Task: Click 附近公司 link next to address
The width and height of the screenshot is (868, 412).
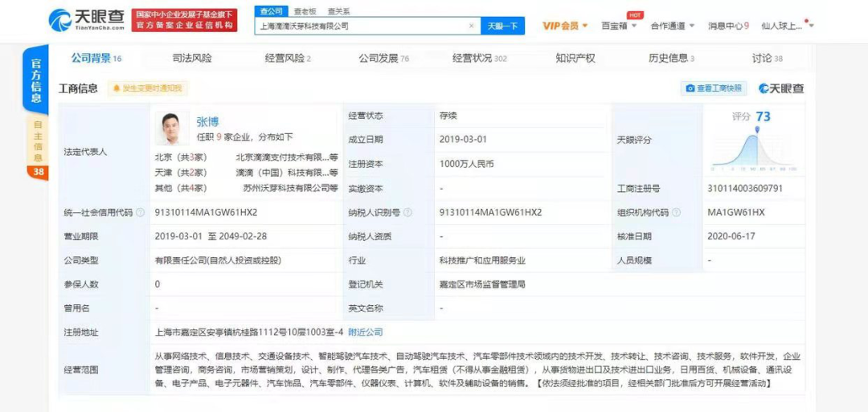Action: click(x=366, y=332)
